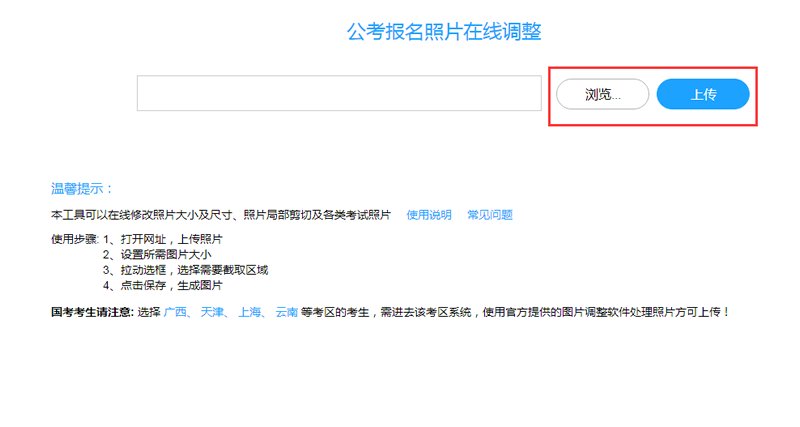Click the 等考区的考生 notice sentence
The width and height of the screenshot is (800, 427).
tap(336, 312)
